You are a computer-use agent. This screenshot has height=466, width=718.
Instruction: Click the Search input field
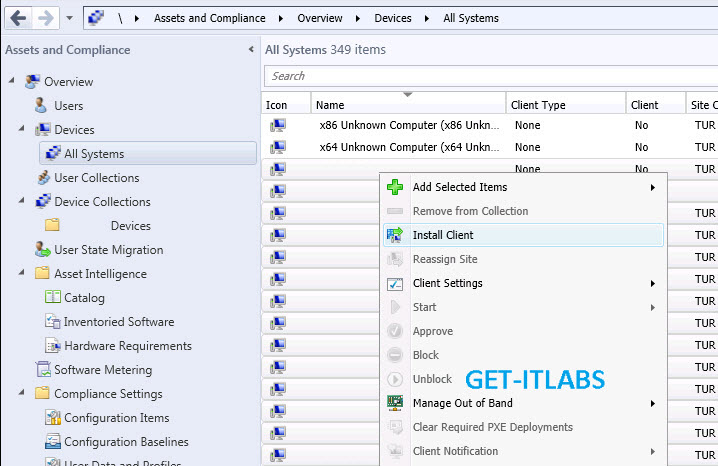point(490,76)
